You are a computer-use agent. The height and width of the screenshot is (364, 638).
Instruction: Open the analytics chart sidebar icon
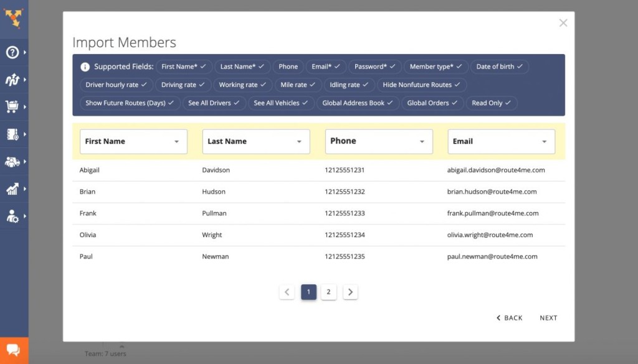point(12,189)
